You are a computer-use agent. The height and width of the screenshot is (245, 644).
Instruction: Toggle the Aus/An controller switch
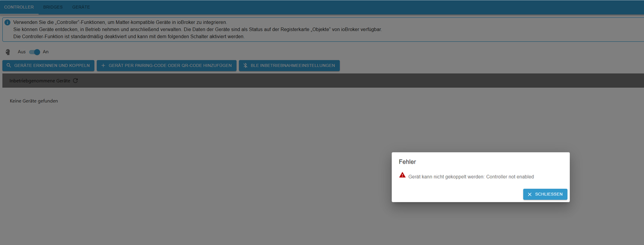[35, 52]
